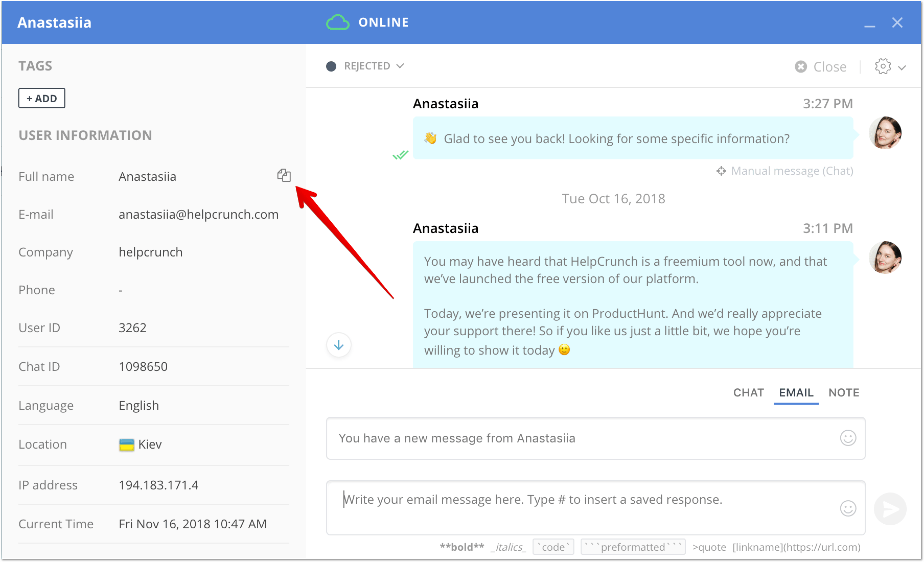Viewport: 924px width, 562px height.
Task: Click the Manual message (Chat) label
Action: pyautogui.click(x=792, y=171)
